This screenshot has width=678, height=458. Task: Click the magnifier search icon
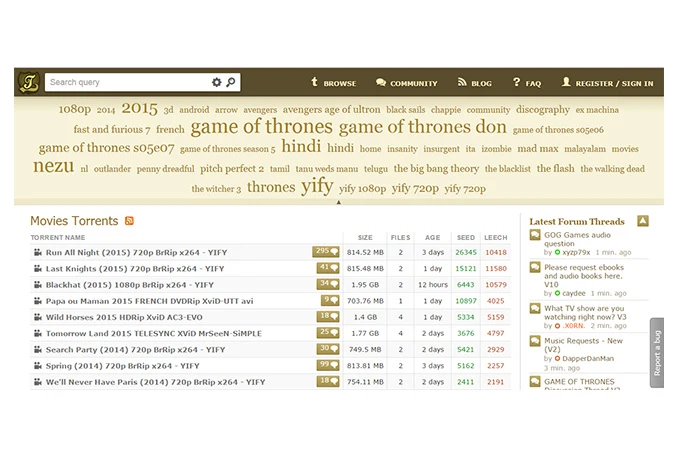pyautogui.click(x=231, y=82)
